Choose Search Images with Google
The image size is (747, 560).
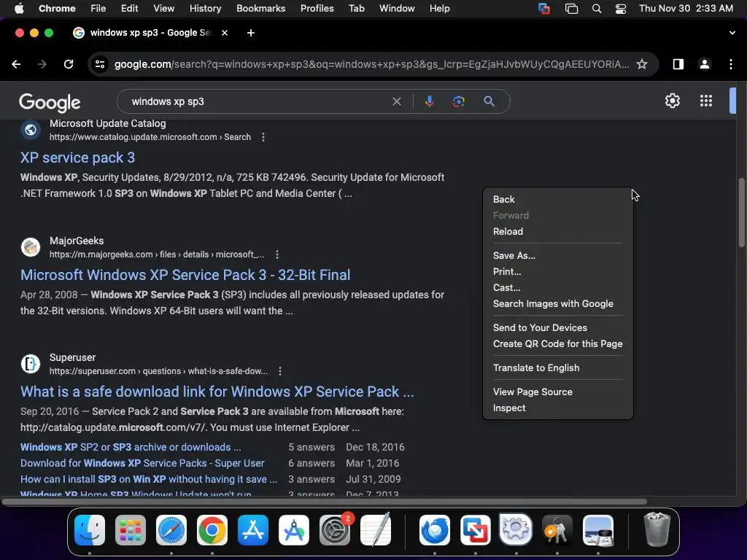click(558, 304)
